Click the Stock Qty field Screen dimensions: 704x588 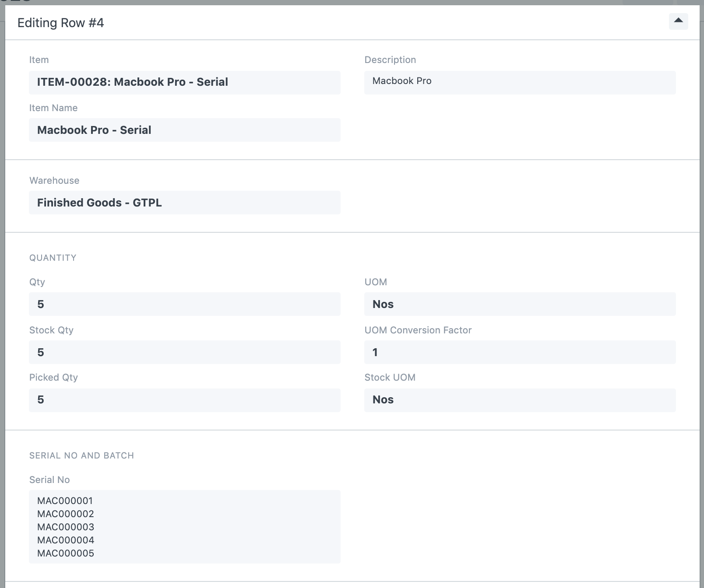point(184,352)
